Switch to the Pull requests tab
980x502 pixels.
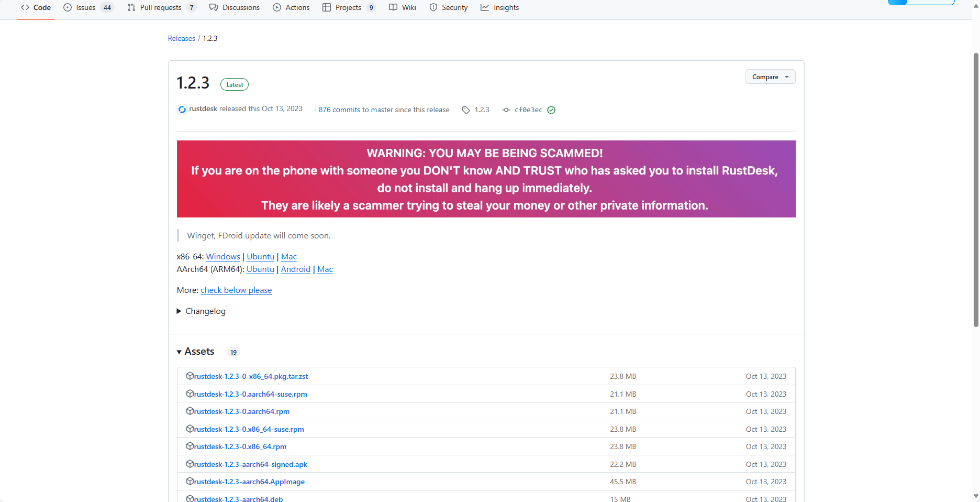point(160,7)
